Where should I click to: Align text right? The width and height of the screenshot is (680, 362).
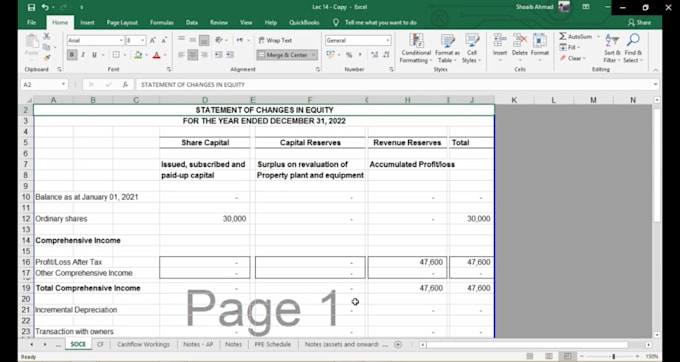204,55
